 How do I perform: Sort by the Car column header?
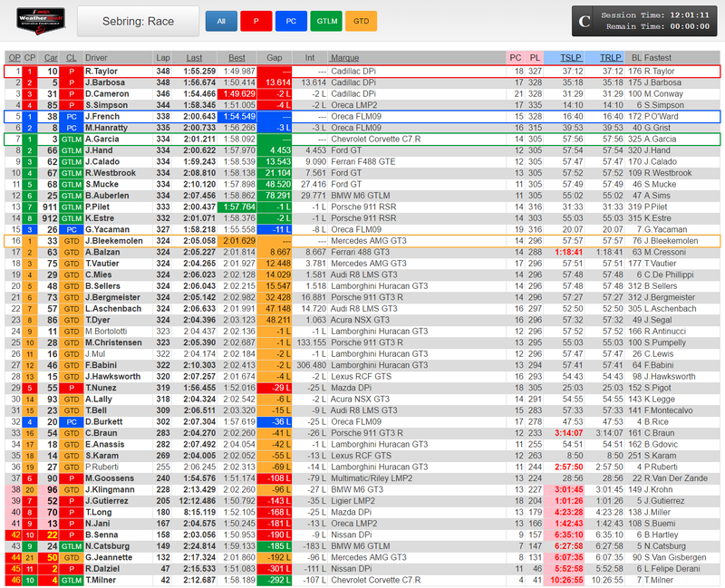[51, 58]
